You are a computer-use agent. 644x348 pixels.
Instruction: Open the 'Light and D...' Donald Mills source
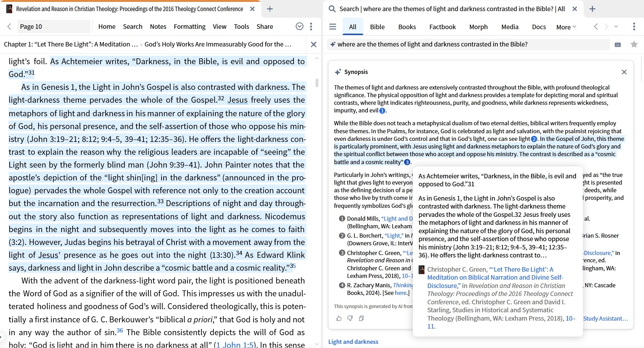[x=397, y=219]
